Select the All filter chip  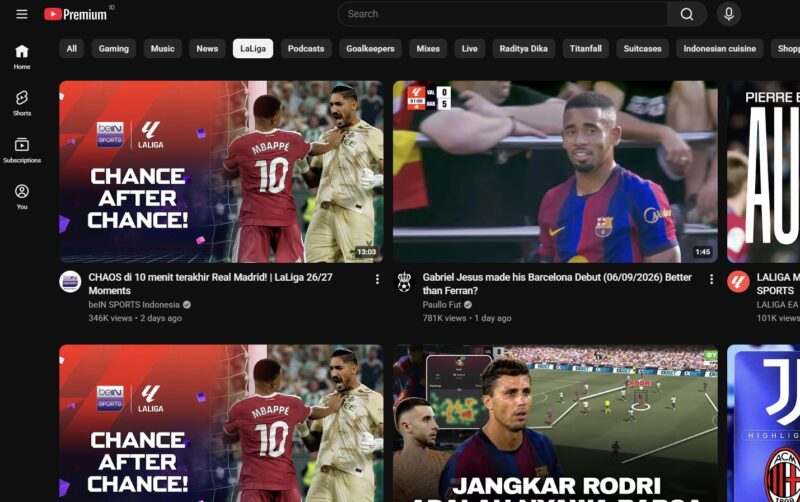click(71, 48)
